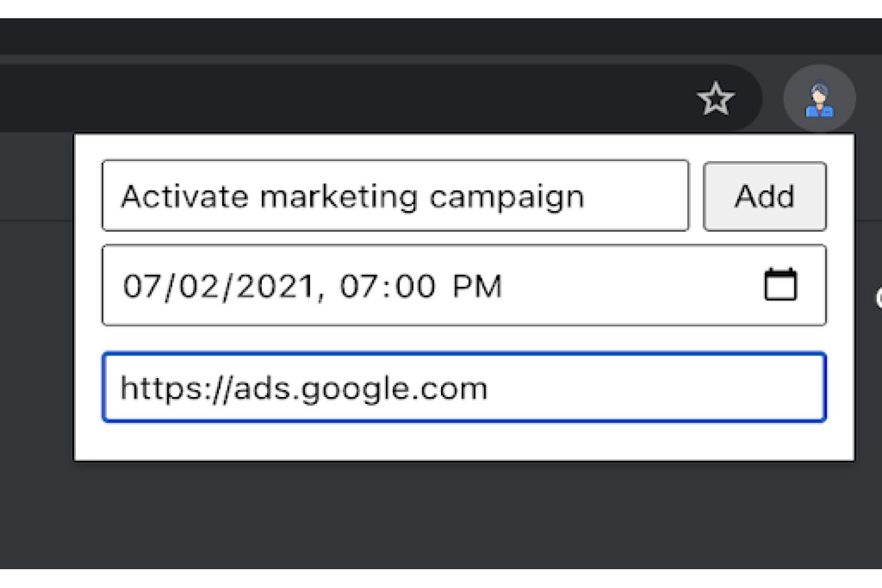Select the day segment '02' in date
Image resolution: width=882 pixels, height=588 pixels.
pyautogui.click(x=198, y=287)
